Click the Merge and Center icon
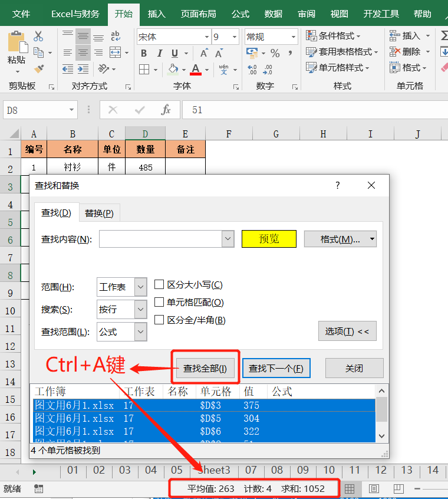The height and width of the screenshot is (499, 448). pos(115,52)
